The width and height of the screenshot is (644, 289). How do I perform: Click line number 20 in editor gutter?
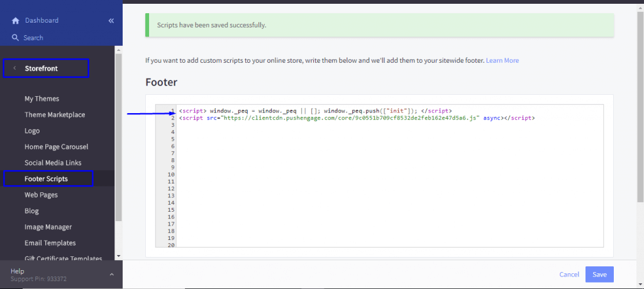click(172, 245)
